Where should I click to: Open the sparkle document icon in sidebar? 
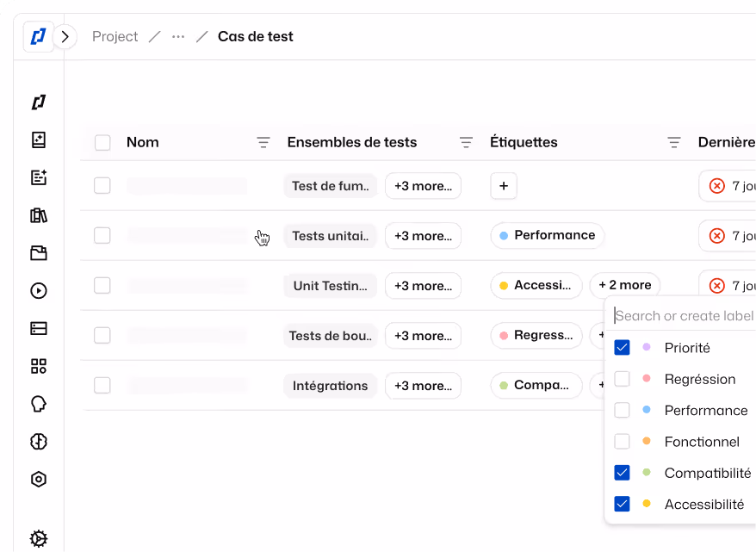(39, 140)
